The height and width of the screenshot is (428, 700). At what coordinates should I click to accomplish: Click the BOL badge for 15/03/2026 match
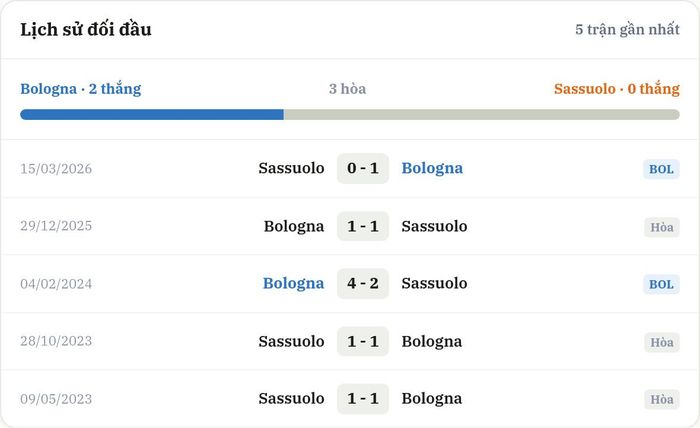pyautogui.click(x=661, y=169)
